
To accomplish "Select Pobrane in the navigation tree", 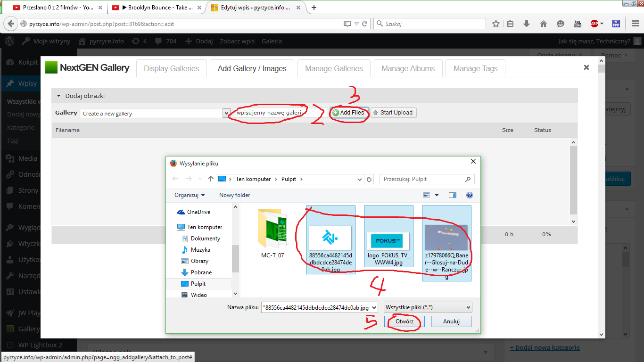I will tap(201, 272).
